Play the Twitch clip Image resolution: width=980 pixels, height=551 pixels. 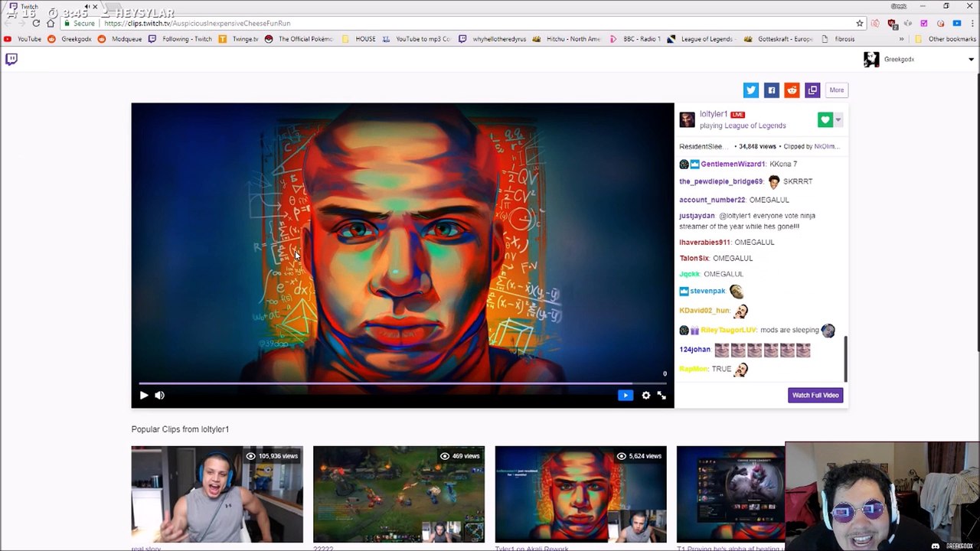coord(144,395)
